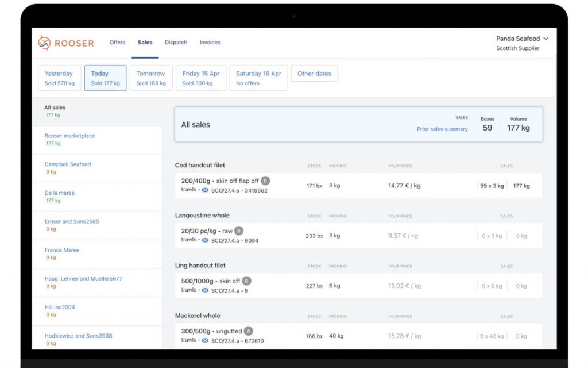Click grade A badge on Mackerel row
The height and width of the screenshot is (368, 588).
[x=248, y=331]
